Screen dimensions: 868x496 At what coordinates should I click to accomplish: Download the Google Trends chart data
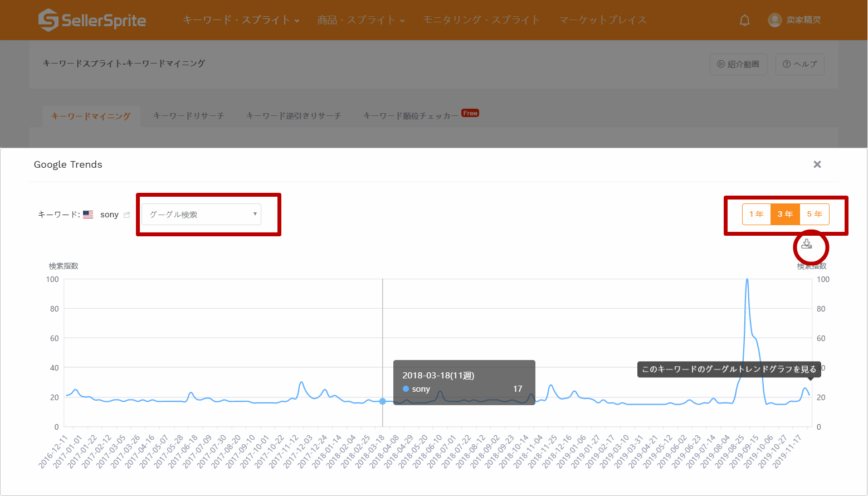tap(806, 244)
